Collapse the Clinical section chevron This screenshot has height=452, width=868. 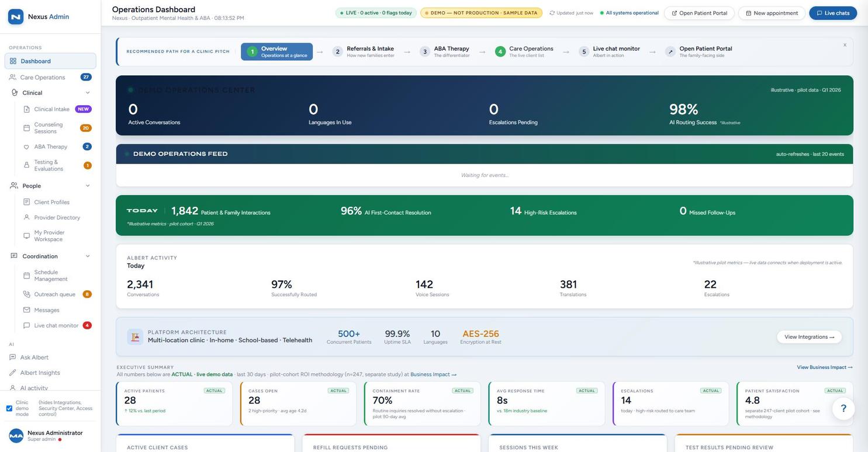[88, 93]
